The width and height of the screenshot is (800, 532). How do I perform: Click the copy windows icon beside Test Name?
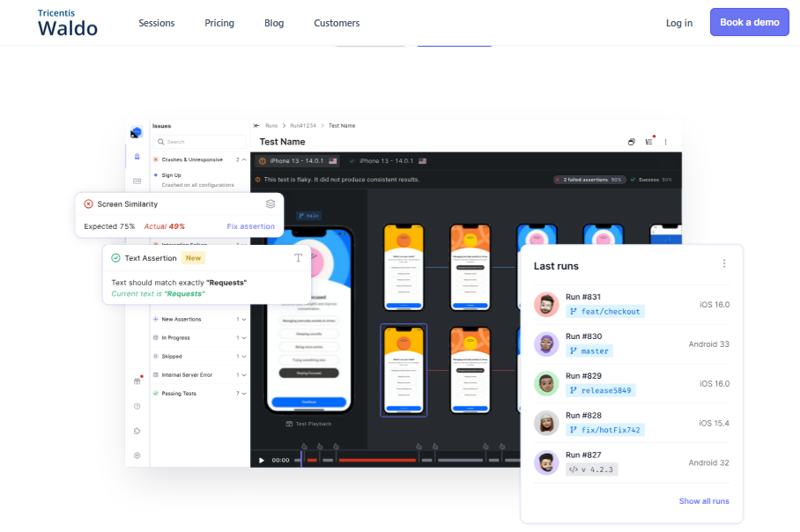point(631,142)
